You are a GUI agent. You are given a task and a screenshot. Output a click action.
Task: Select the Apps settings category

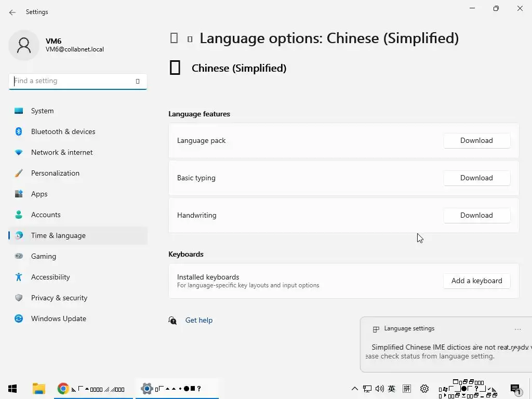[x=39, y=194]
